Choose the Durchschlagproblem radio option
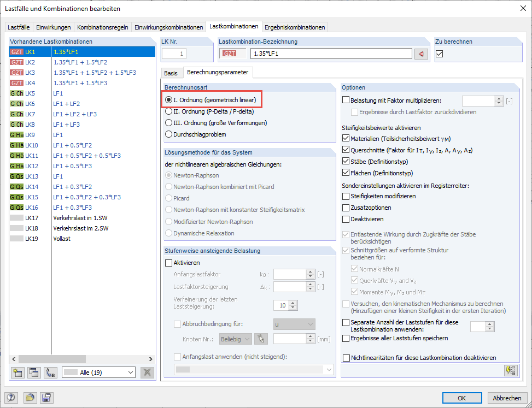The width and height of the screenshot is (532, 408). pyautogui.click(x=195, y=134)
